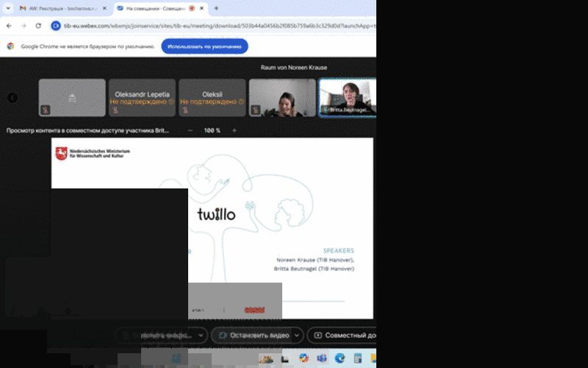View site information icon in address bar
Screen dimensions: 588x368
pyautogui.click(x=56, y=26)
